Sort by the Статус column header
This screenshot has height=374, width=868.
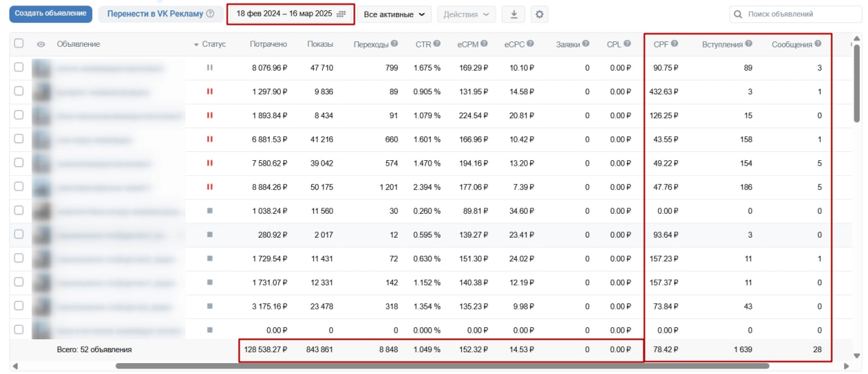(213, 44)
